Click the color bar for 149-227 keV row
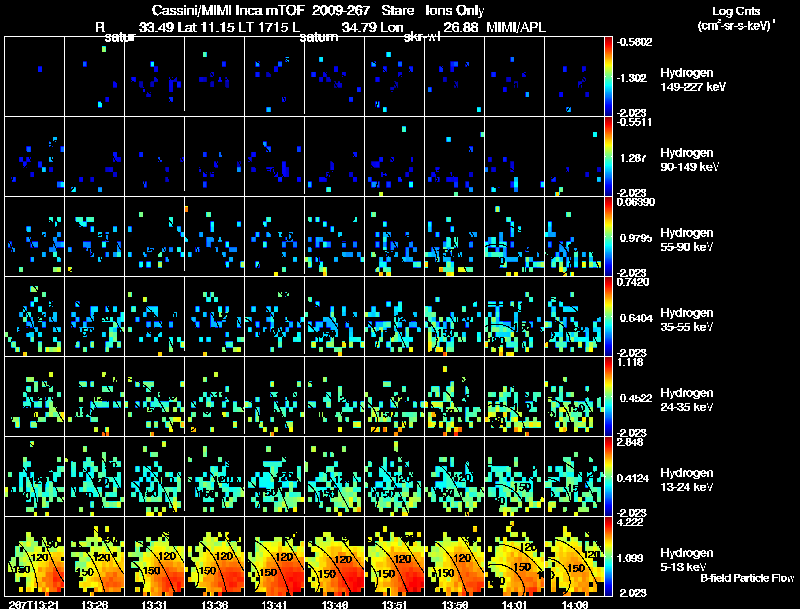Screen dimensions: 800x609 608,77
